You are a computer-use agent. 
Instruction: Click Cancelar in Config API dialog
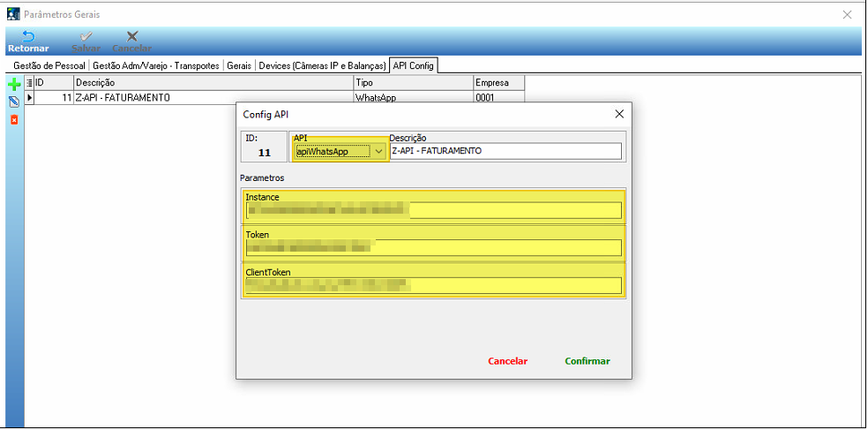pyautogui.click(x=507, y=361)
